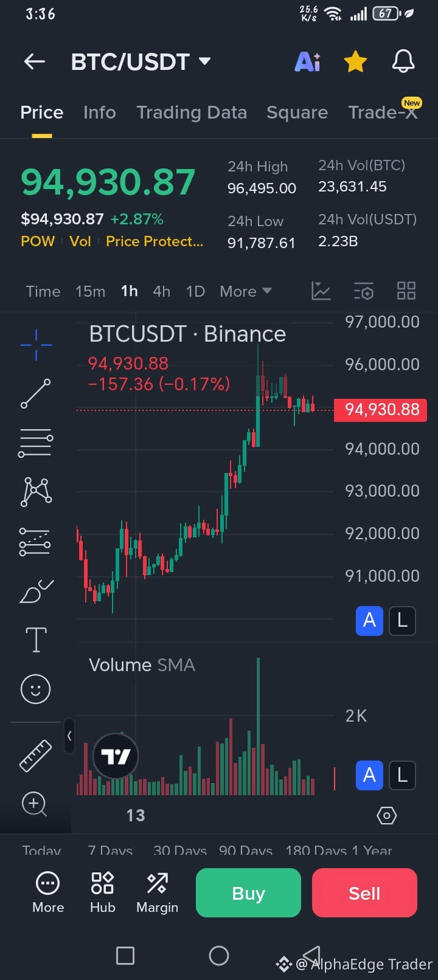Open Margin trading
This screenshot has width=438, height=980.
157,893
